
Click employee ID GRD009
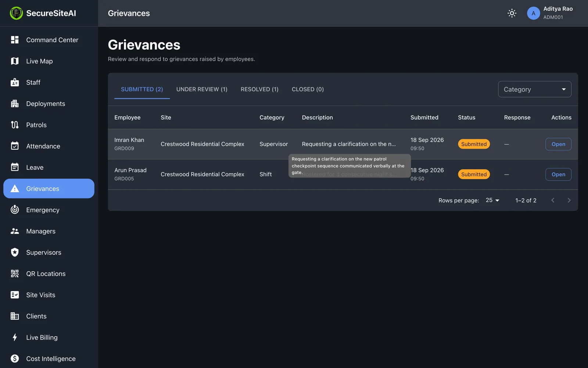[x=124, y=148]
